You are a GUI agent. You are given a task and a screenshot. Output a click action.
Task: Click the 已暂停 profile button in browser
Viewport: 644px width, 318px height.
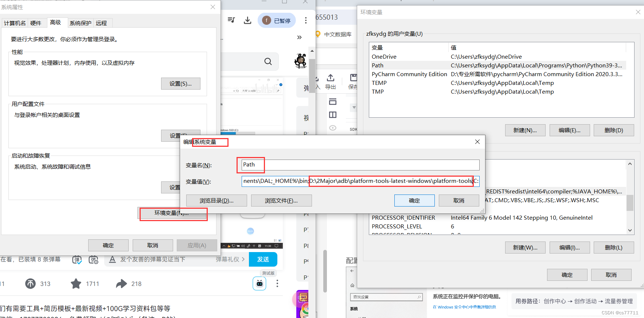pyautogui.click(x=277, y=20)
